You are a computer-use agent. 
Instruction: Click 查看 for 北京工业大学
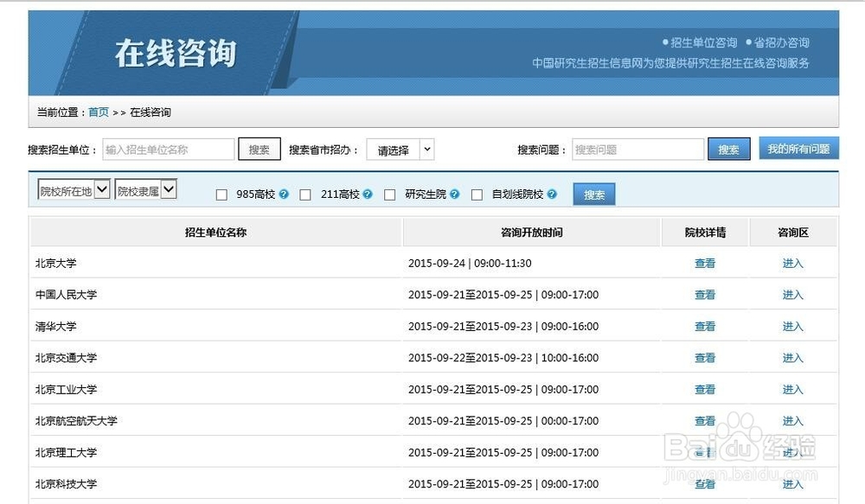(x=705, y=389)
